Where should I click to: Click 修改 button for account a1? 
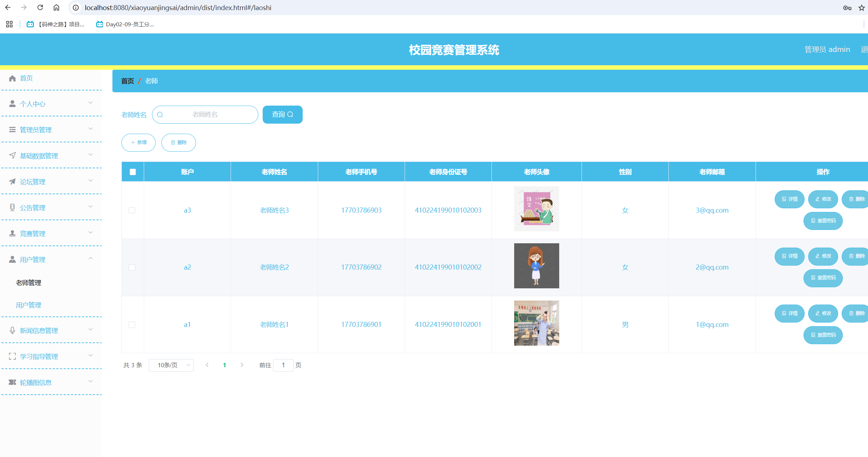click(x=823, y=314)
